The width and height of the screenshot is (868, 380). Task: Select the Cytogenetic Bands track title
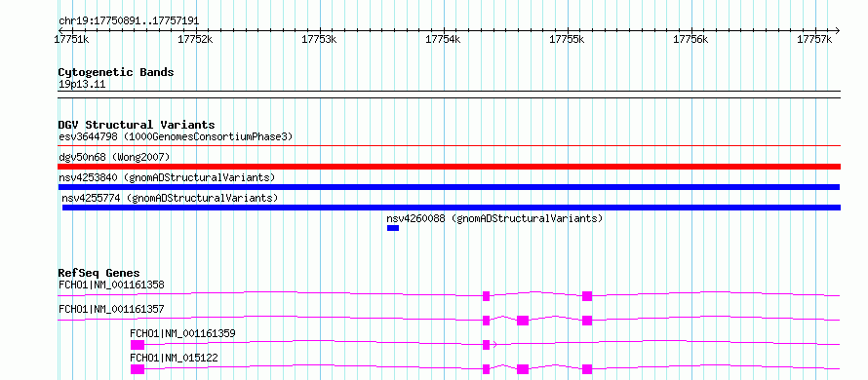click(x=116, y=72)
